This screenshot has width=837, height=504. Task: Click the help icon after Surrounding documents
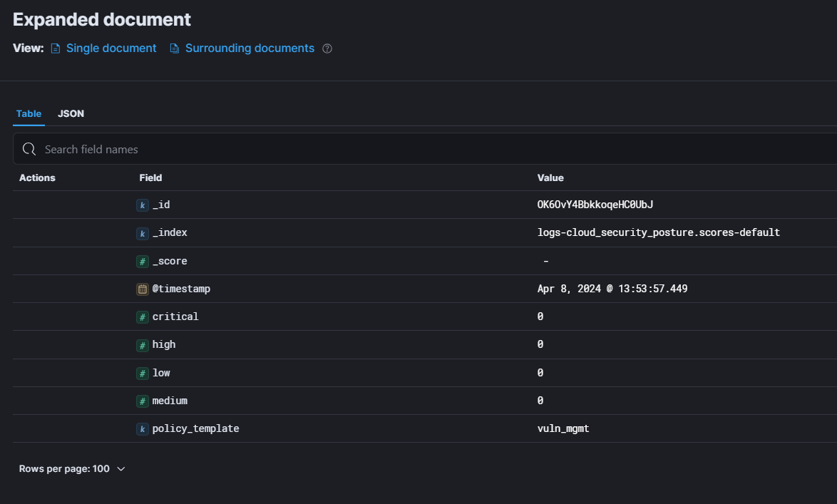(327, 48)
